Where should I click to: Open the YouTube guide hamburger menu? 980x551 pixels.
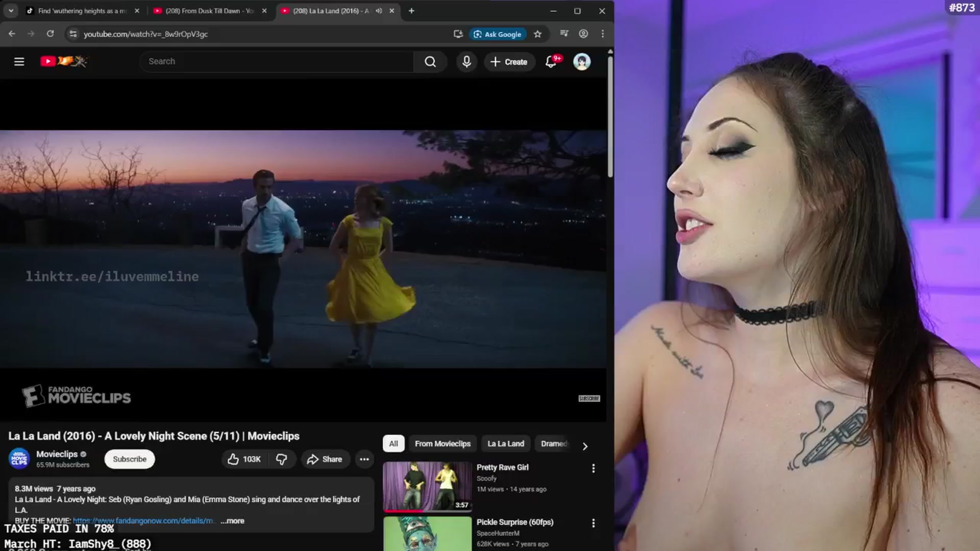[19, 62]
